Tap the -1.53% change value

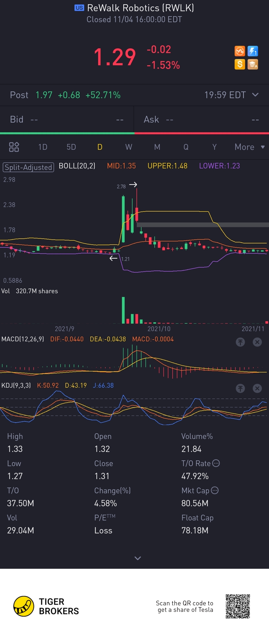(163, 65)
